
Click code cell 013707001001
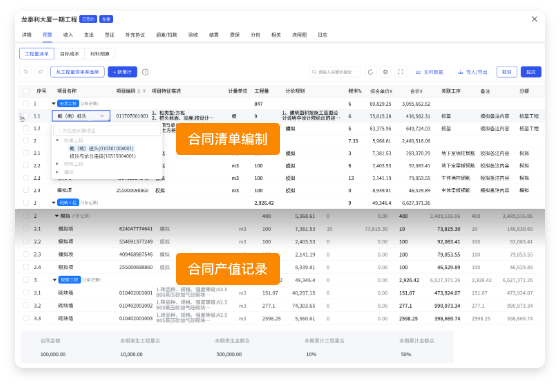[132, 116]
